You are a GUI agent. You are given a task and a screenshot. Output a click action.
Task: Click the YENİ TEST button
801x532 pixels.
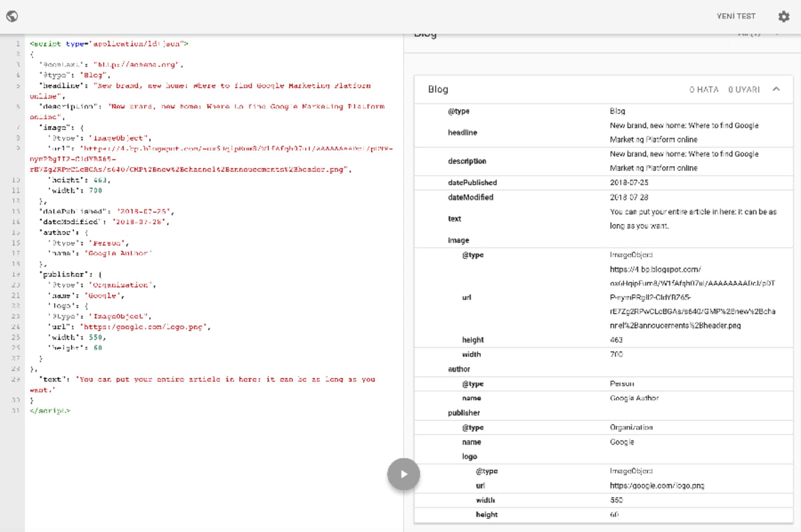coord(736,16)
